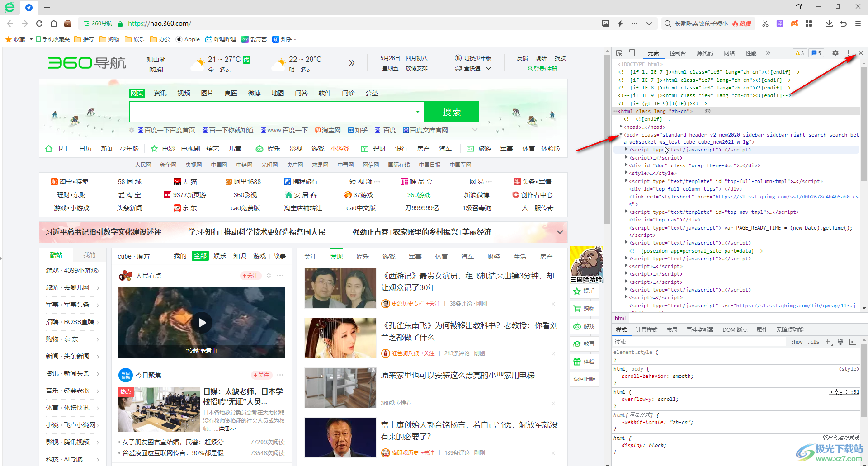The height and width of the screenshot is (466, 868).
Task: Open the briefcase wallet toolbar icon
Action: click(68, 24)
